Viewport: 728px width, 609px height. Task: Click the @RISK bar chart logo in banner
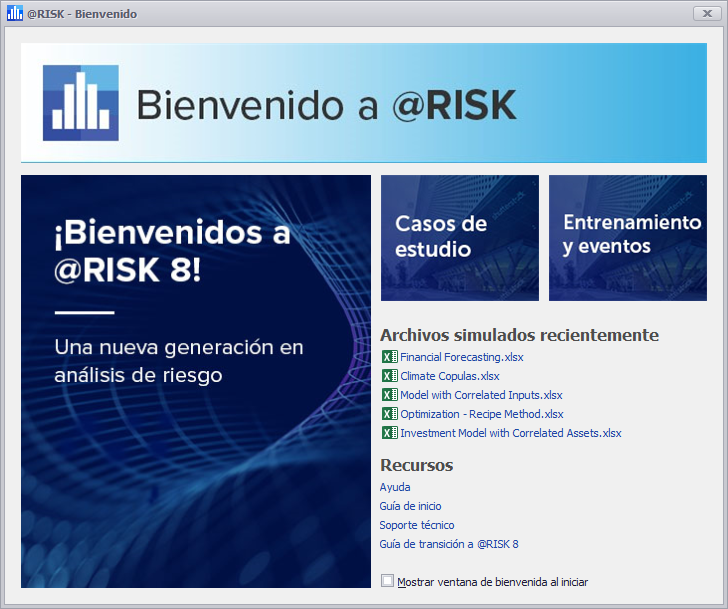click(x=80, y=103)
